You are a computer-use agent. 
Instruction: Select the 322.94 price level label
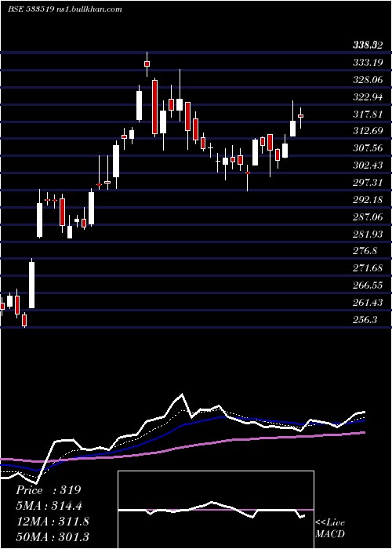[368, 97]
